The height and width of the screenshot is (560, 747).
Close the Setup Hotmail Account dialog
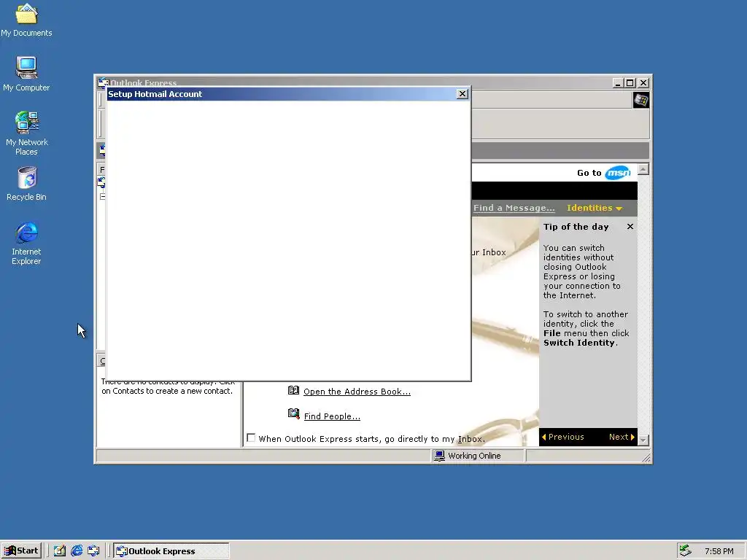(x=462, y=94)
